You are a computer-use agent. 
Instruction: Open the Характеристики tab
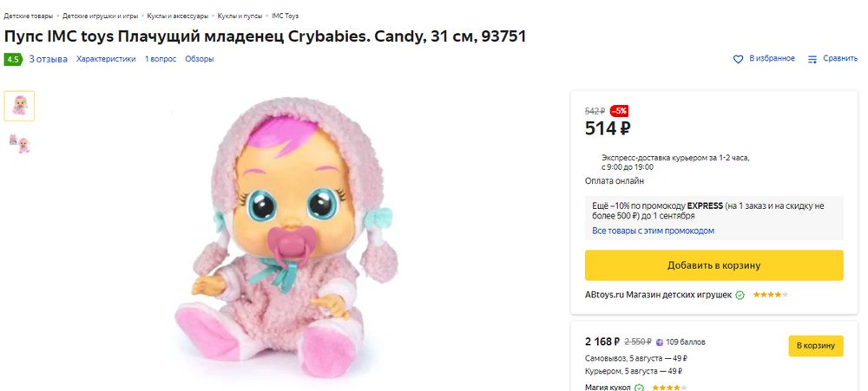point(106,59)
